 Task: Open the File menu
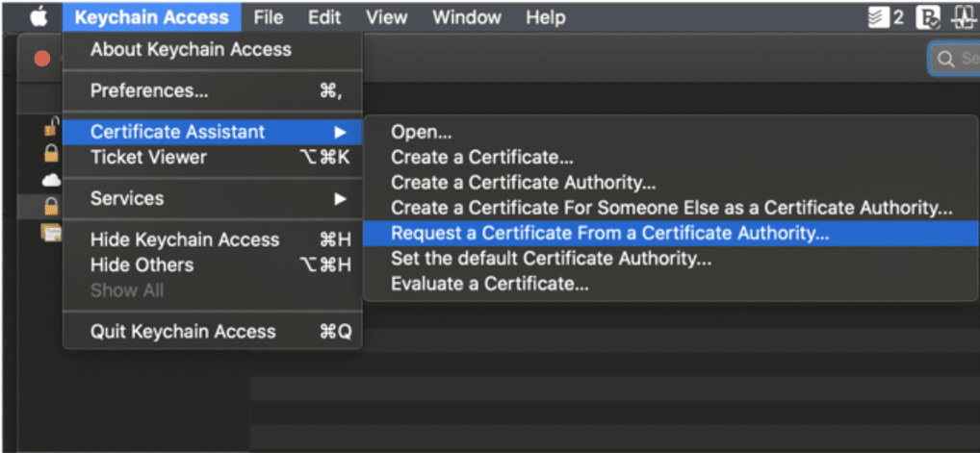tap(269, 17)
